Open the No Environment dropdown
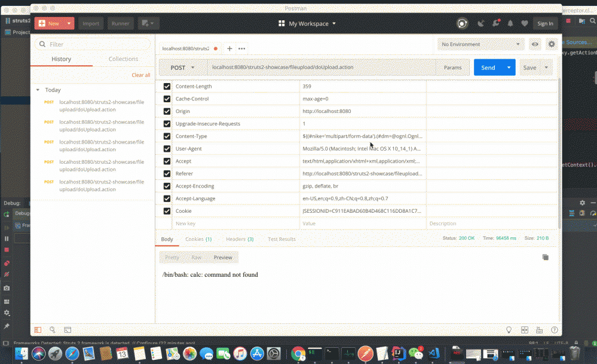597x364 pixels. click(481, 44)
